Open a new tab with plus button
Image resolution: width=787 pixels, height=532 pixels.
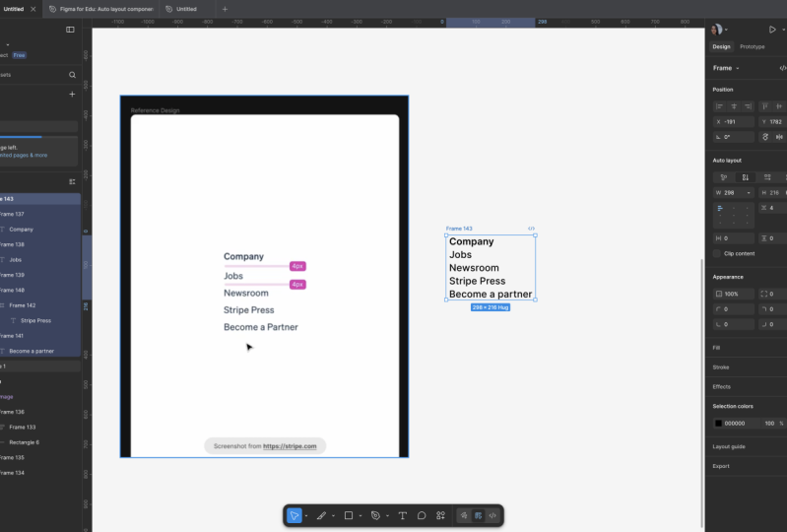(x=225, y=9)
